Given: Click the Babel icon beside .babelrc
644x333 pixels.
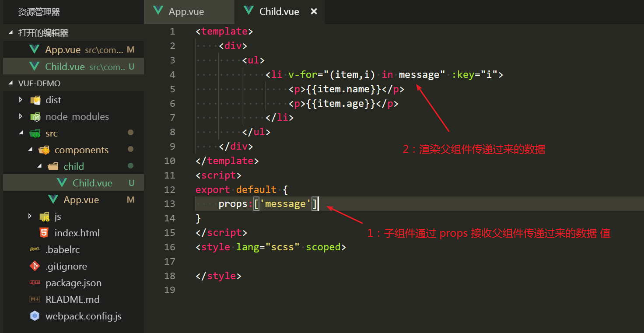Looking at the screenshot, I should tap(35, 249).
